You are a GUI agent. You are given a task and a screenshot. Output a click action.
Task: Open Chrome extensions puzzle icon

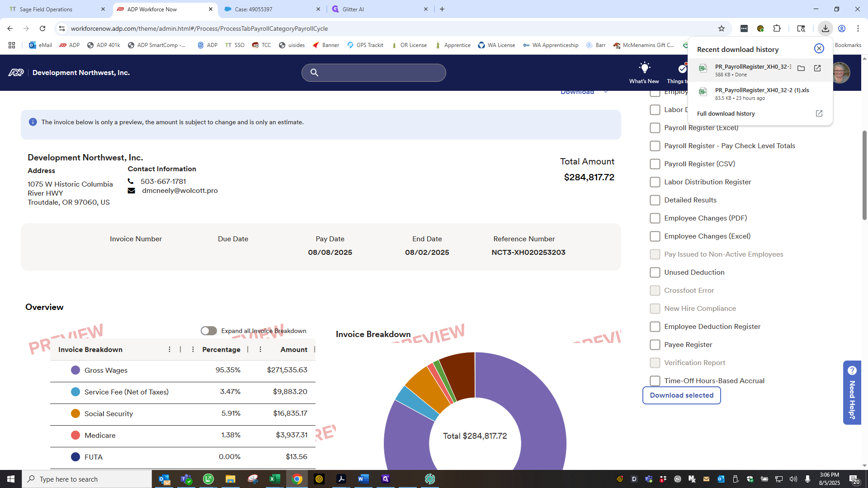pyautogui.click(x=777, y=28)
